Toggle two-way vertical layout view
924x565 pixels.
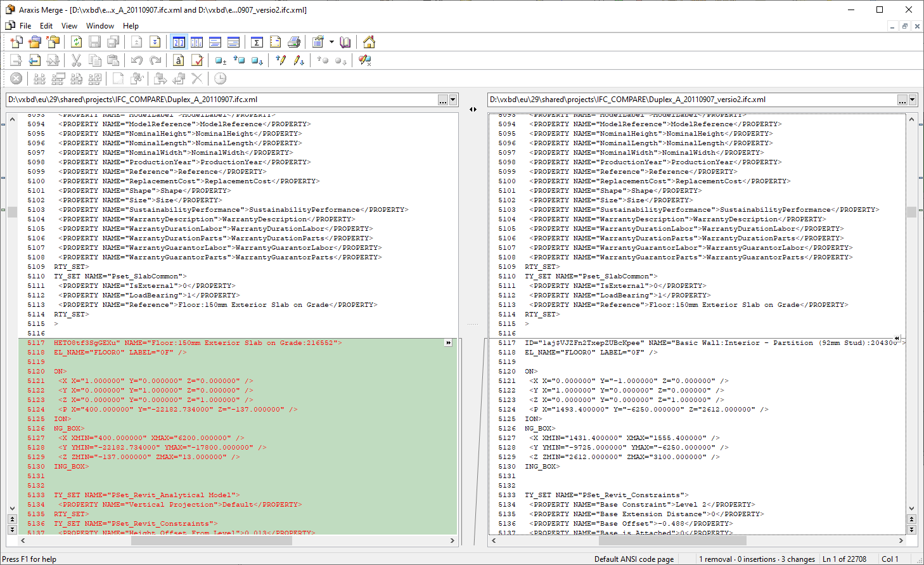point(179,42)
